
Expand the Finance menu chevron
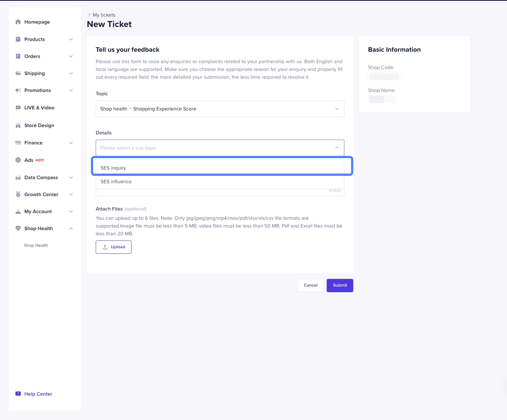71,143
